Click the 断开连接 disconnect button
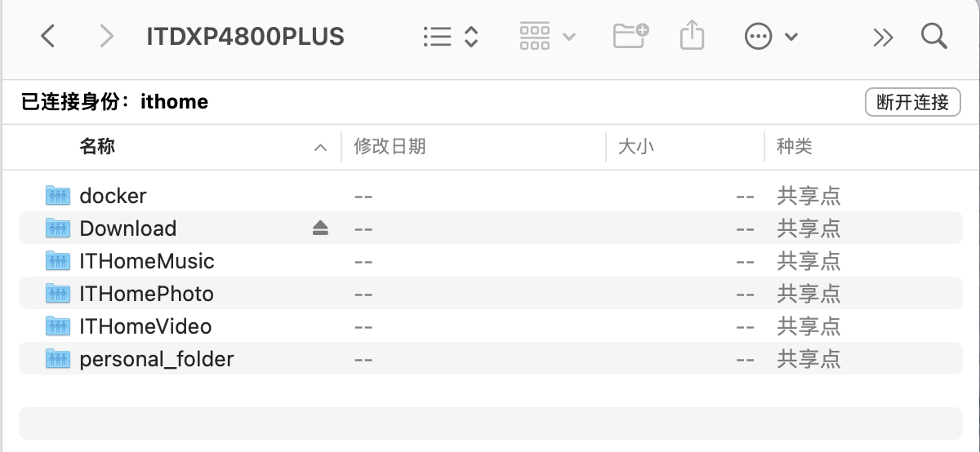The height and width of the screenshot is (452, 980). pyautogui.click(x=912, y=102)
